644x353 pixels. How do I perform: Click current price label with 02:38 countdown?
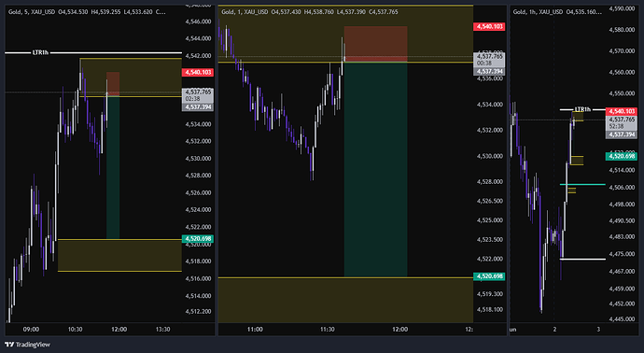click(x=198, y=95)
